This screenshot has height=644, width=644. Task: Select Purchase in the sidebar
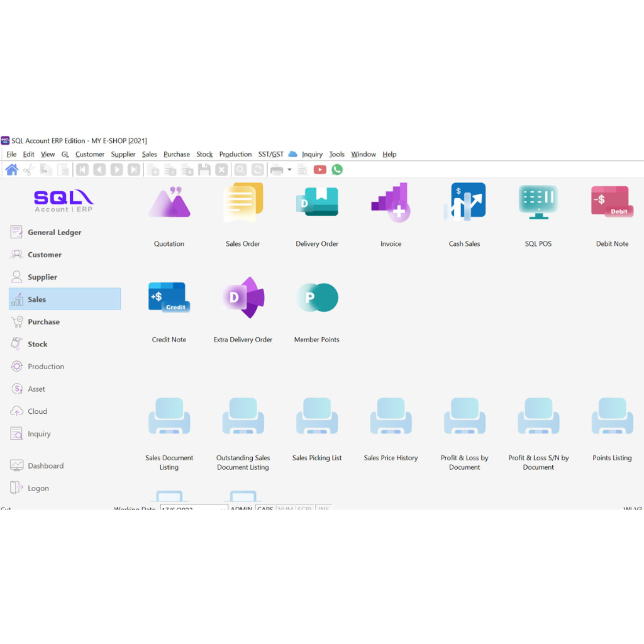pos(65,321)
